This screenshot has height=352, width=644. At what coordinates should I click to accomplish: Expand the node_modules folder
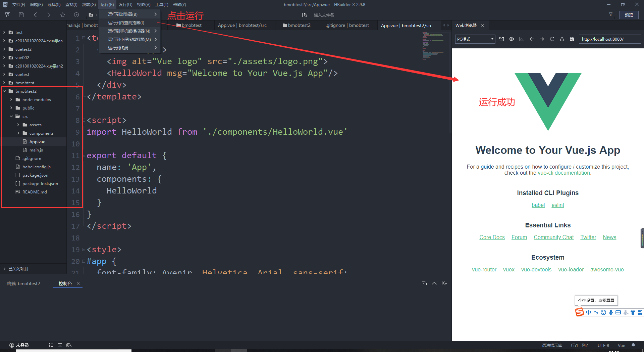[x=11, y=99]
